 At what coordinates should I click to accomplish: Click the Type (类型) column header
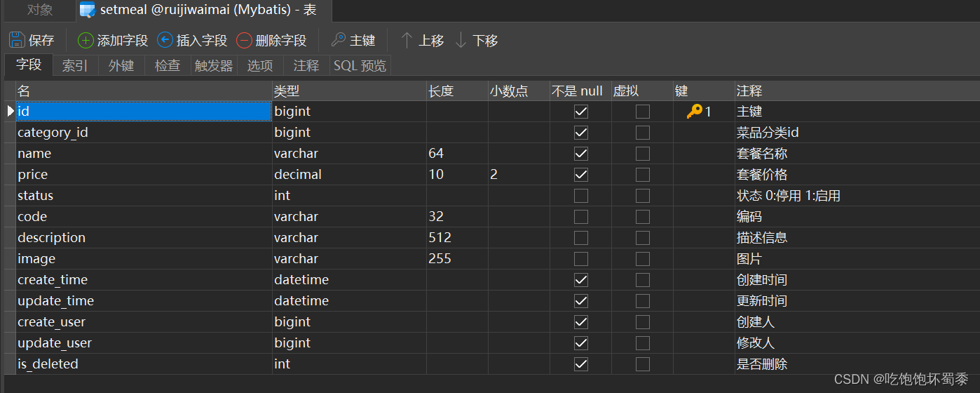349,91
